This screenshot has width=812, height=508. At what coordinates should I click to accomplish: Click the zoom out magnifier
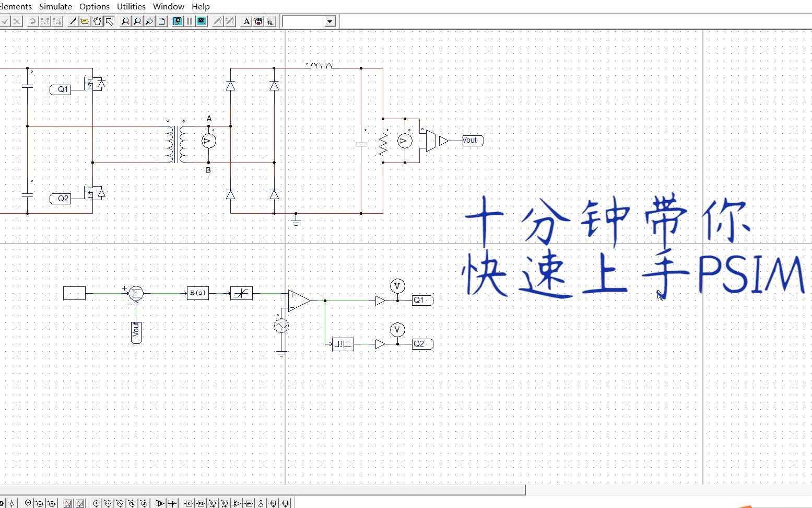click(x=137, y=21)
